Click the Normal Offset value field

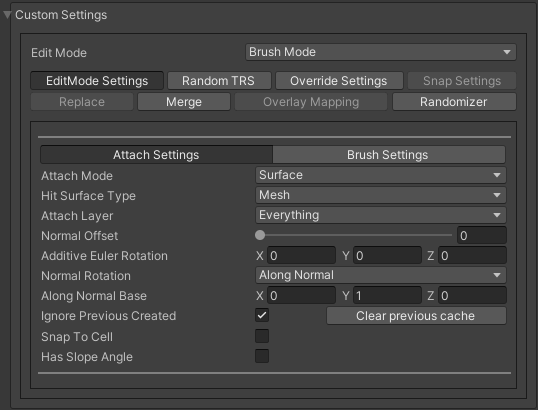point(481,235)
